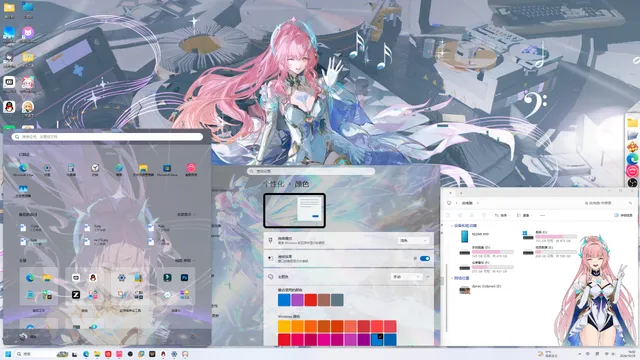Select yellow Windows color swatch
The image size is (640, 360).
284,326
